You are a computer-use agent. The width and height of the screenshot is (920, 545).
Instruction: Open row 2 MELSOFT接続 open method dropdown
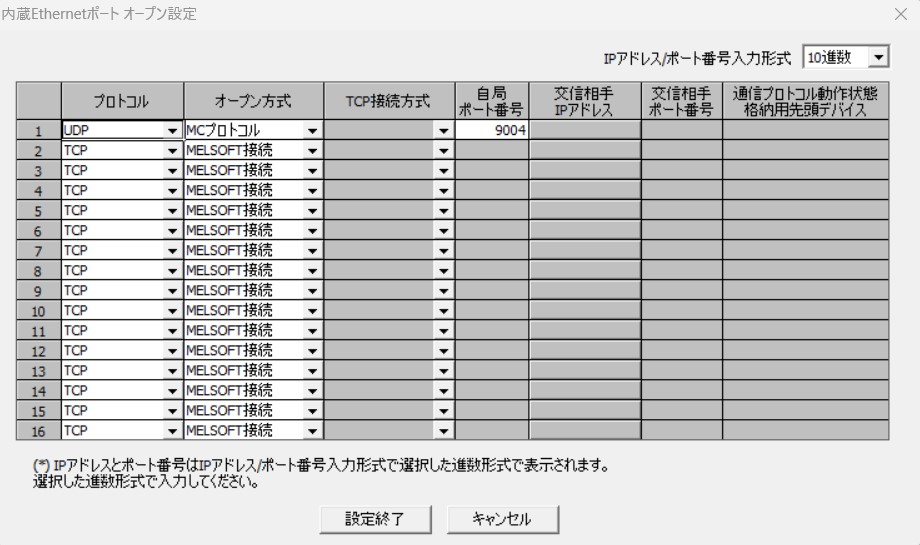[253, 151]
